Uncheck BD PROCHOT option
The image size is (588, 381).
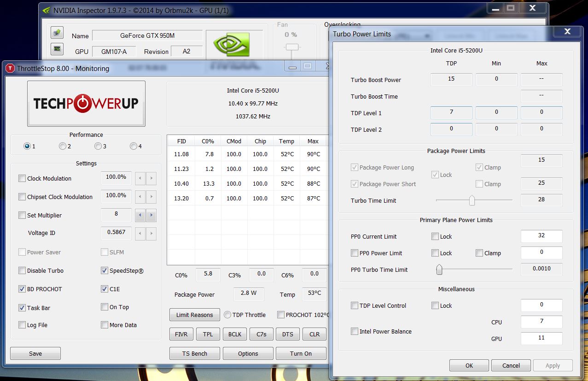(22, 289)
